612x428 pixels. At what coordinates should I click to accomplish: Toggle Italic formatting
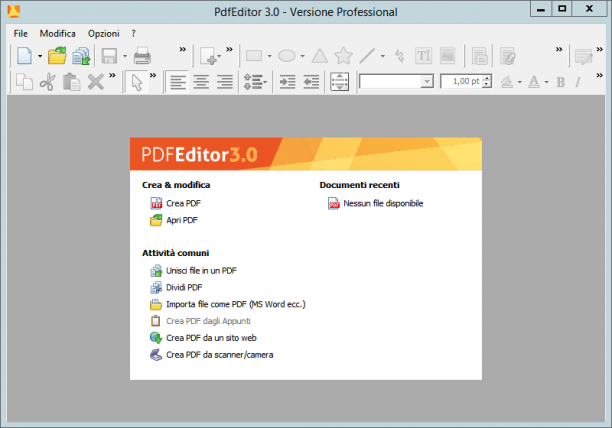[578, 82]
